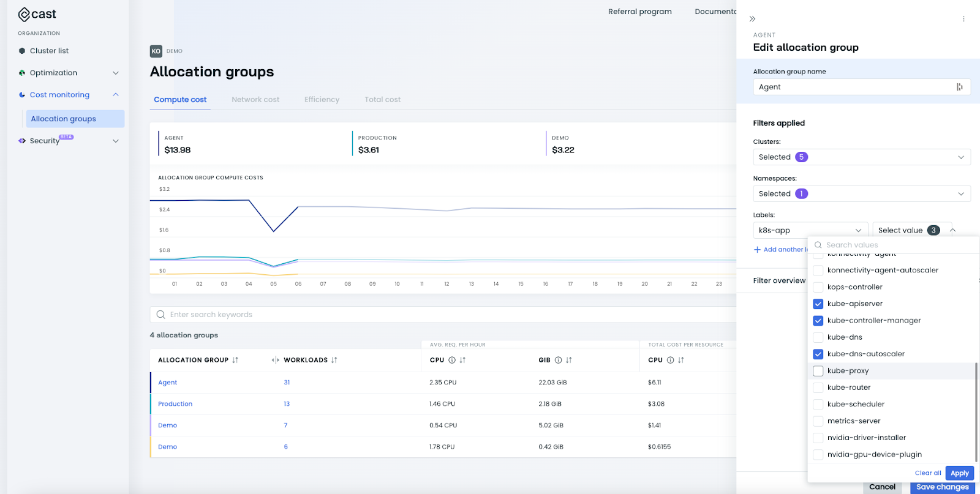Open the k8s-app label key dropdown

(x=810, y=230)
